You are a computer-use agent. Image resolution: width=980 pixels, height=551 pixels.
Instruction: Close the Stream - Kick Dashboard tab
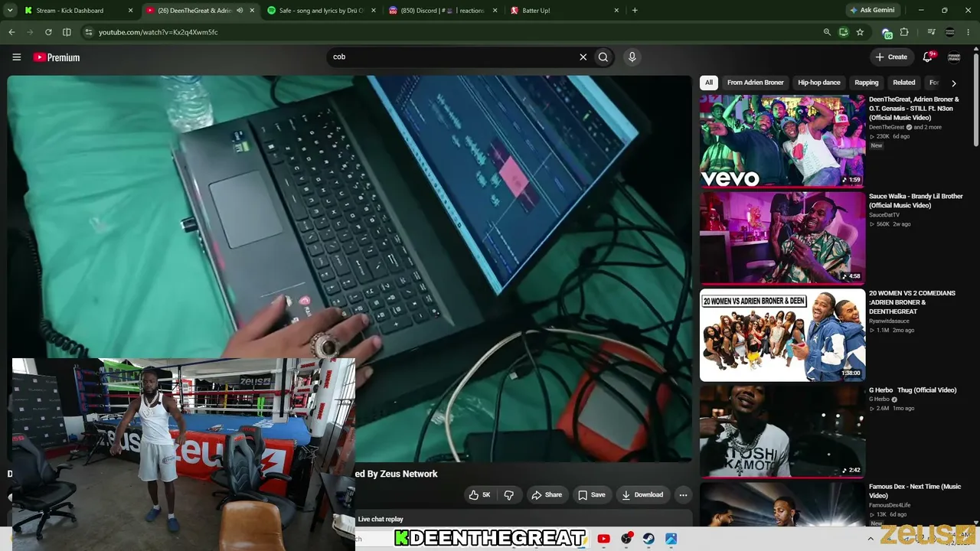[x=131, y=11]
